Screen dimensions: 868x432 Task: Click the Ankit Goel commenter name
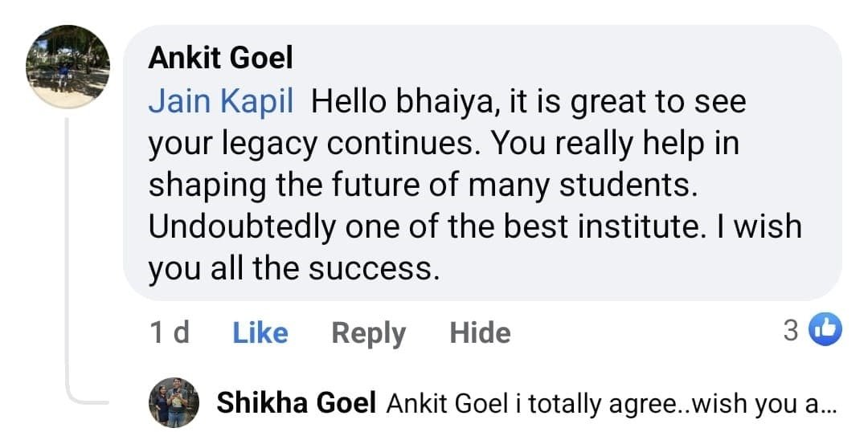220,58
